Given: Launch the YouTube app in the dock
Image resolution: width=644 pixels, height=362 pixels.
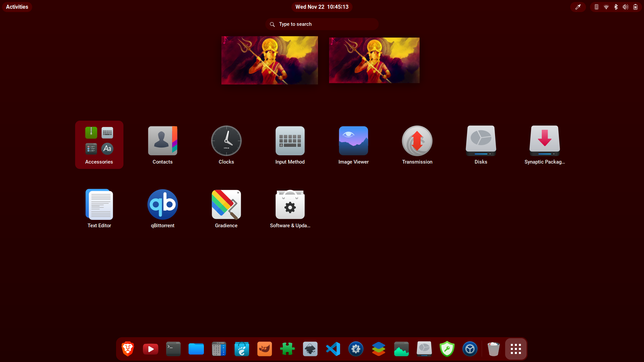Looking at the screenshot, I should coord(151,349).
